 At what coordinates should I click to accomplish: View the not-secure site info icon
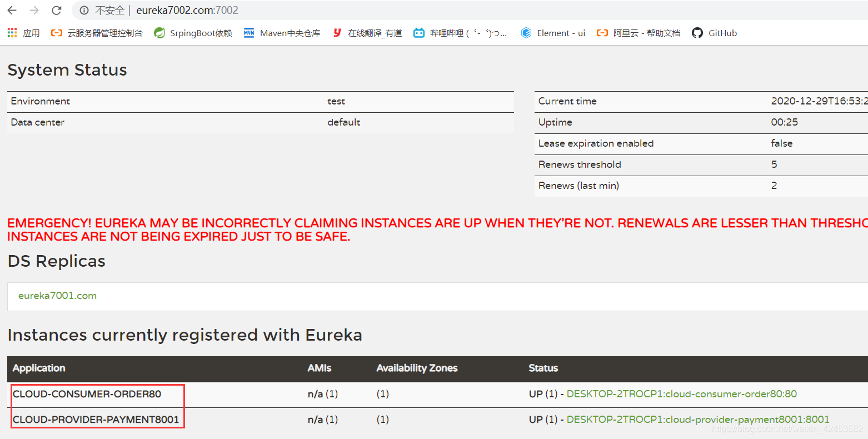coord(84,10)
